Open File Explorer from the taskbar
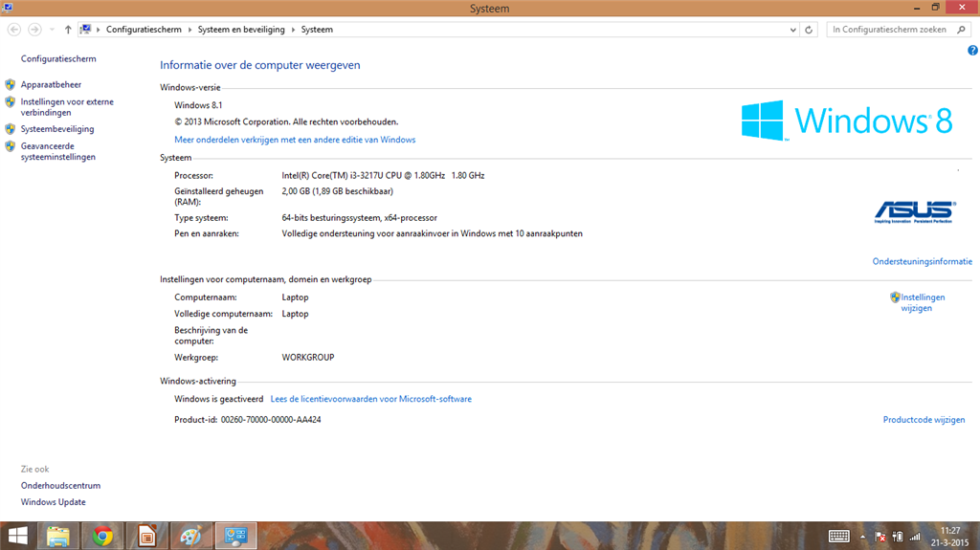Screen dimensions: 980x550 click(x=58, y=536)
